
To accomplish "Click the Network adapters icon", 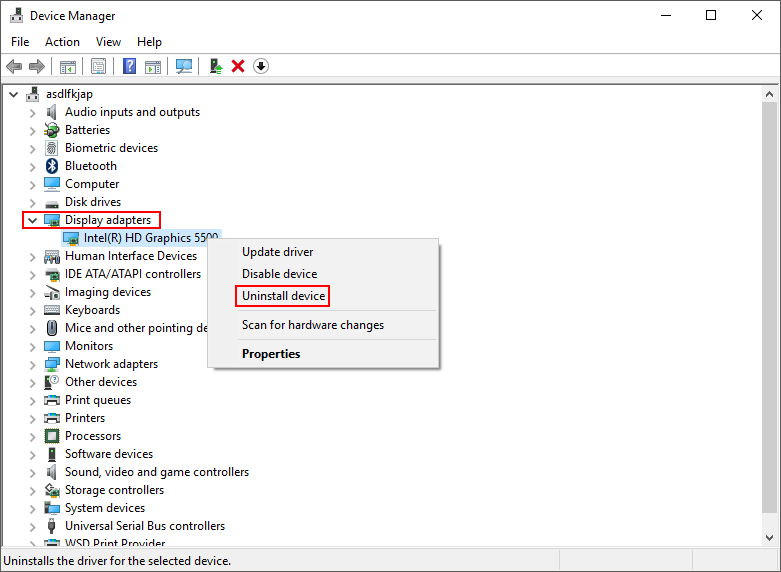I will (x=52, y=364).
